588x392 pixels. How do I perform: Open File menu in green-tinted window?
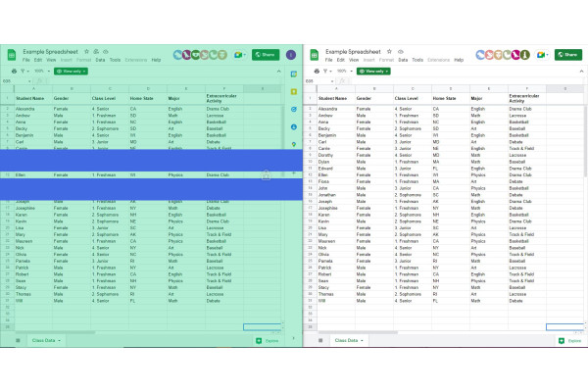25,60
